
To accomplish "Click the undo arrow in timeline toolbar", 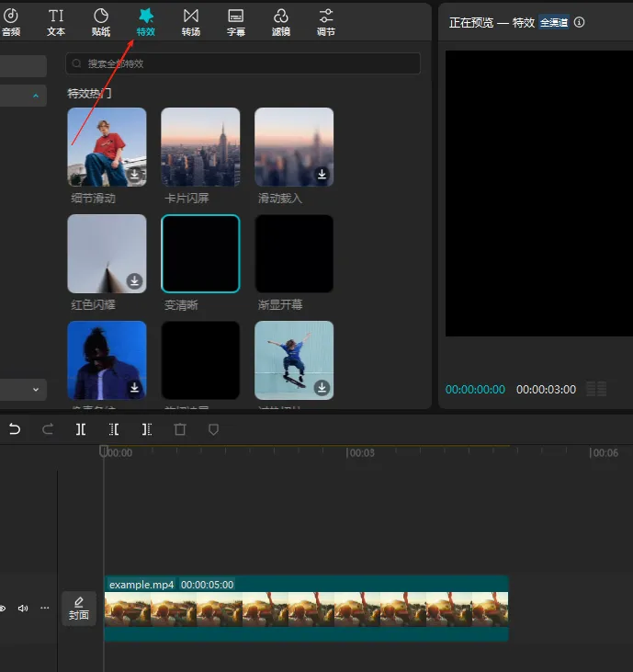I will pos(14,429).
